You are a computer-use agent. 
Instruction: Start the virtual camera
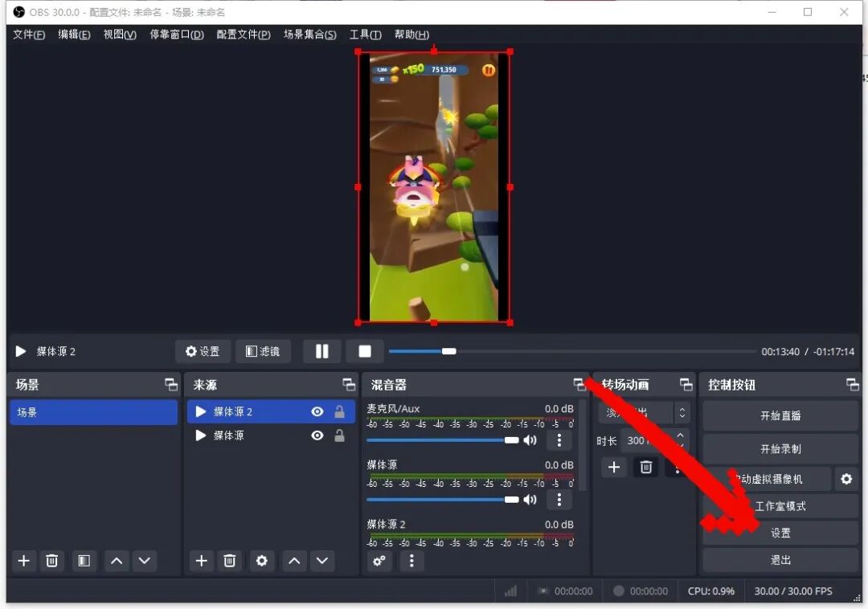[768, 479]
